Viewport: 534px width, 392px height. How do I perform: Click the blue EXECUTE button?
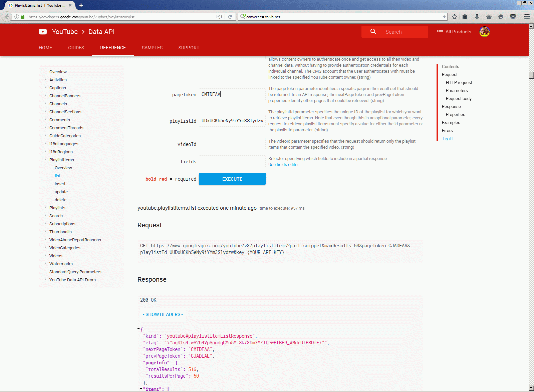(x=232, y=179)
